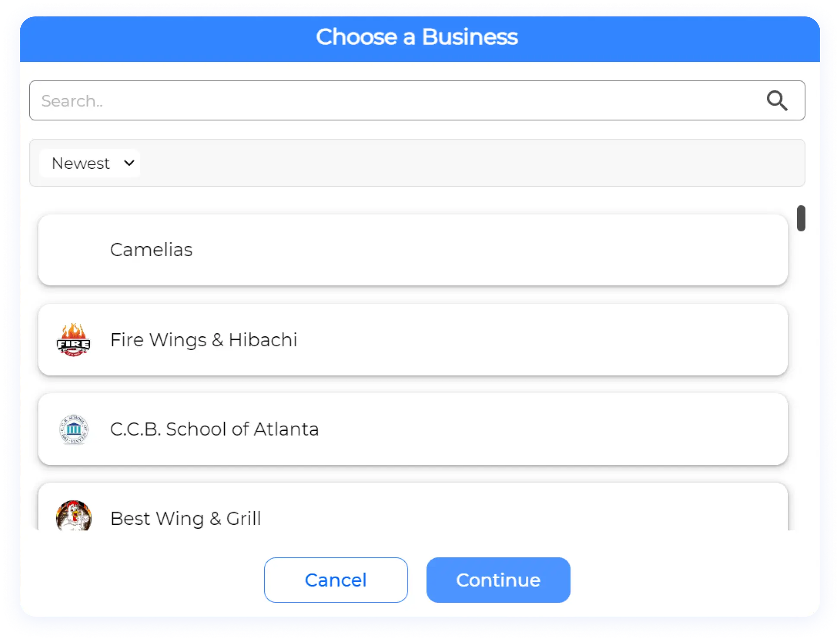The image size is (840, 640).
Task: Choose the C.C.B. School of Atlanta name
Action: coord(214,429)
